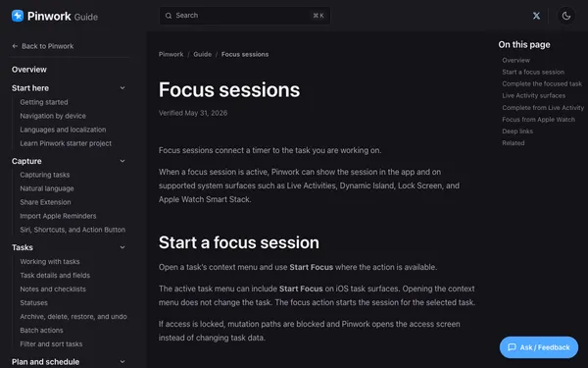Toggle dark mode moon icon
The height and width of the screenshot is (368, 588).
pyautogui.click(x=565, y=16)
